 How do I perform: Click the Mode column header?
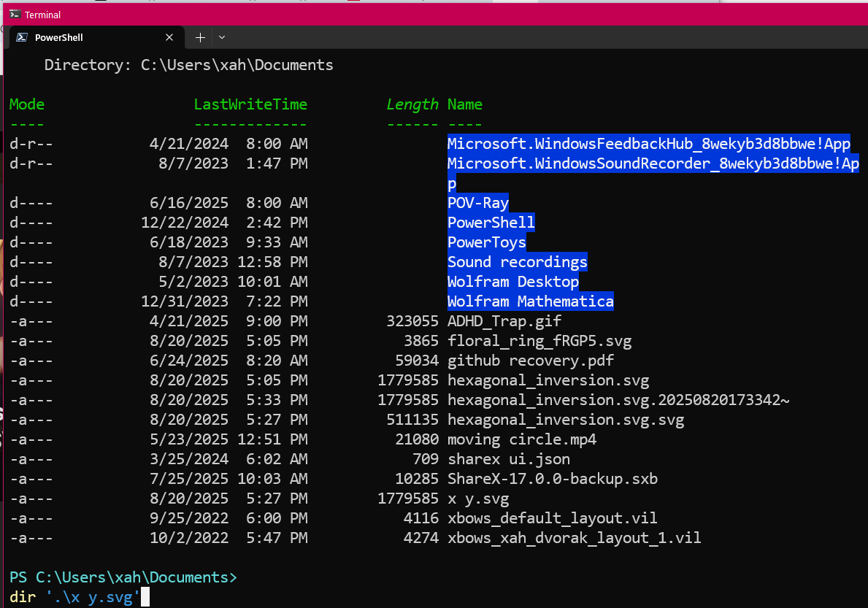point(27,104)
